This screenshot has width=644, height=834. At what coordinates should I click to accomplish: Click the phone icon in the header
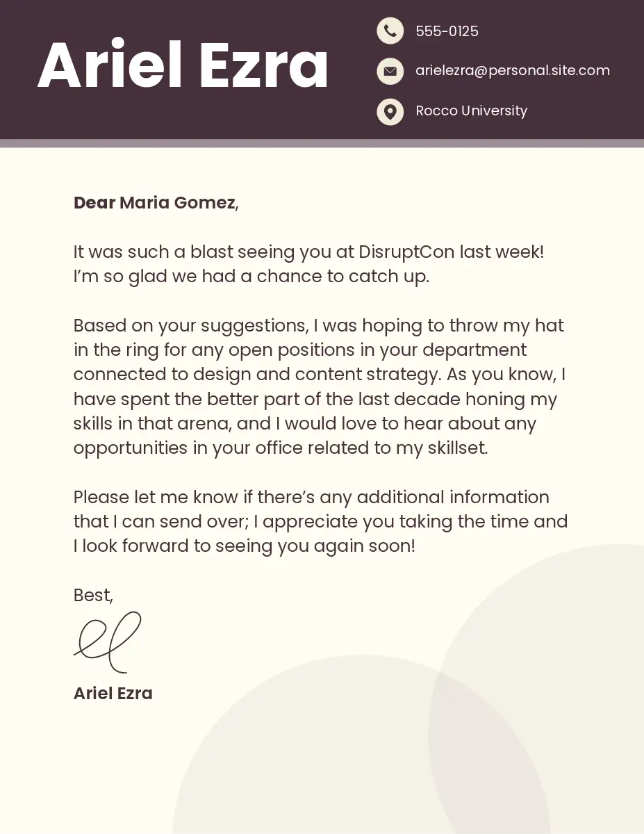click(x=390, y=31)
